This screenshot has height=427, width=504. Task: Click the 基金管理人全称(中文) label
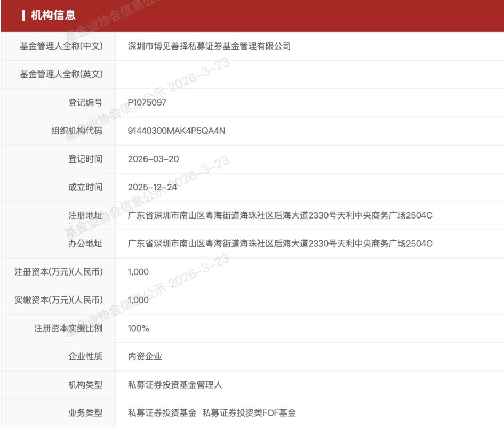[x=61, y=46]
